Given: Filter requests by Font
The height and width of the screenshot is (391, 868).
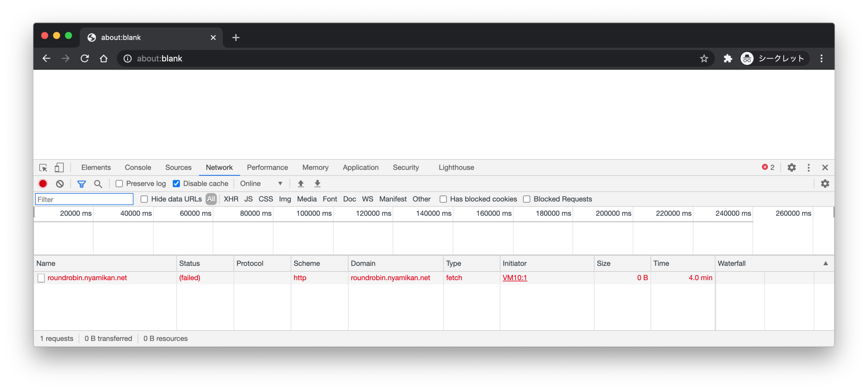Looking at the screenshot, I should 330,199.
